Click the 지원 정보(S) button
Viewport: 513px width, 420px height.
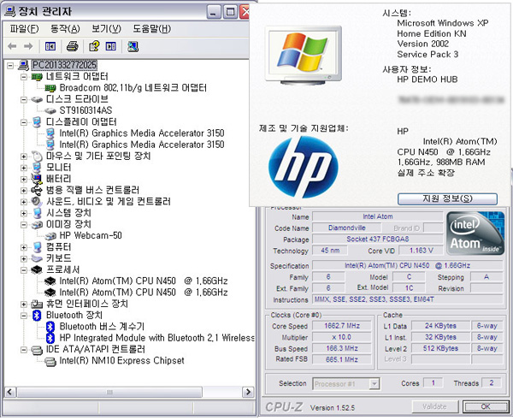[x=447, y=198]
